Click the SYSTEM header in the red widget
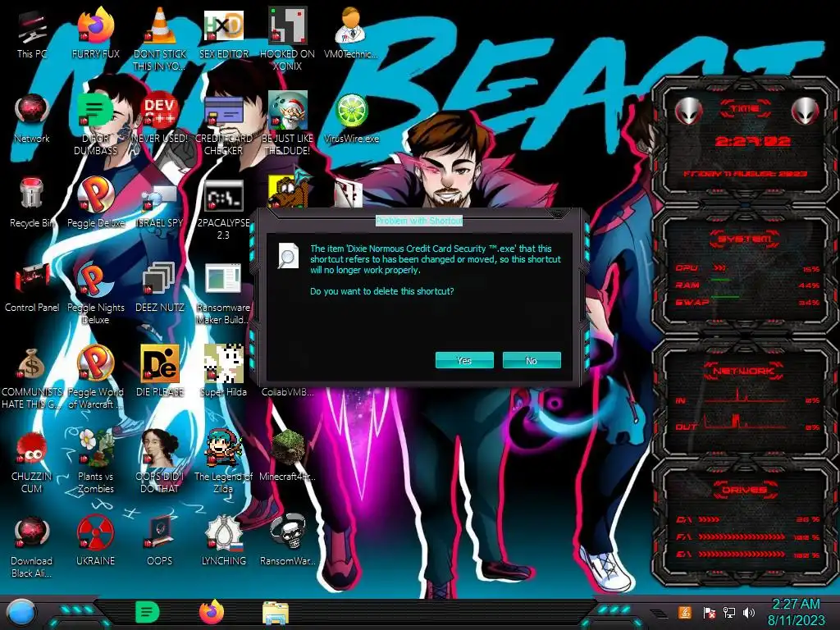This screenshot has width=840, height=630. [744, 239]
